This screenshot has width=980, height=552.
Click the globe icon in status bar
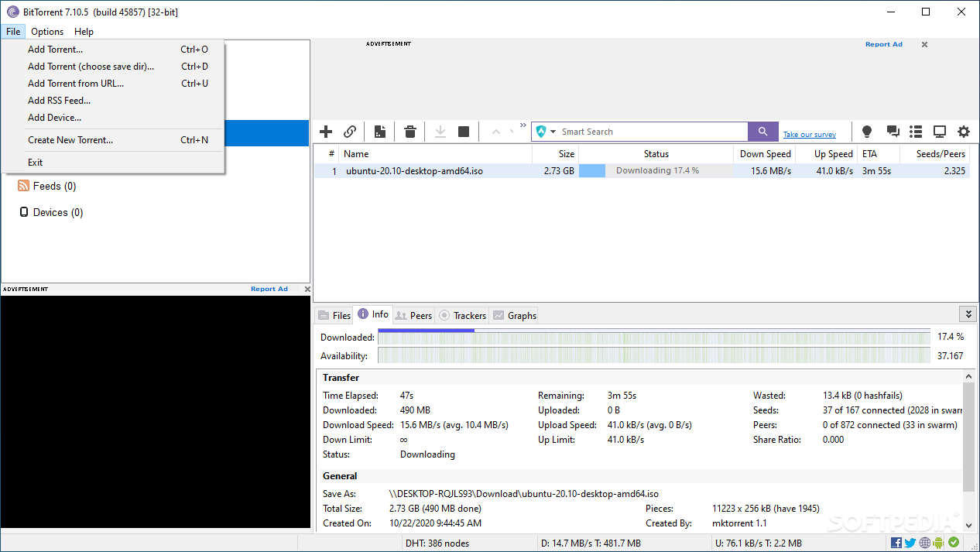coord(925,543)
